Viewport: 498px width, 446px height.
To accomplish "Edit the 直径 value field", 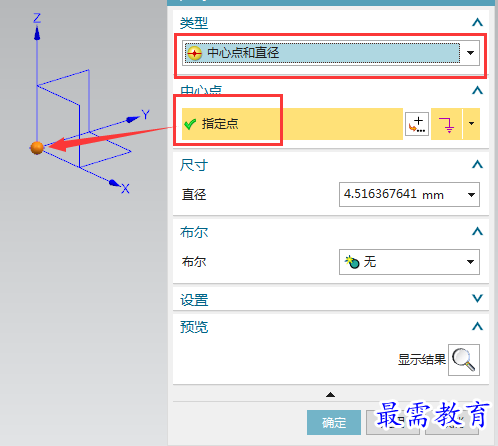I will [401, 194].
